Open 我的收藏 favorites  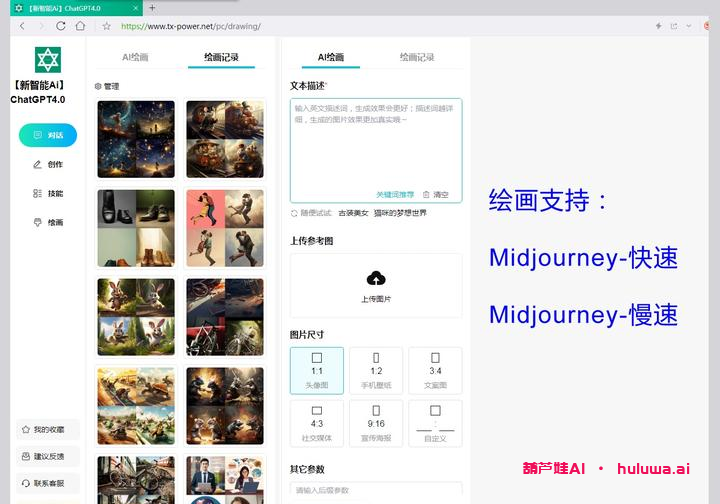coord(48,430)
